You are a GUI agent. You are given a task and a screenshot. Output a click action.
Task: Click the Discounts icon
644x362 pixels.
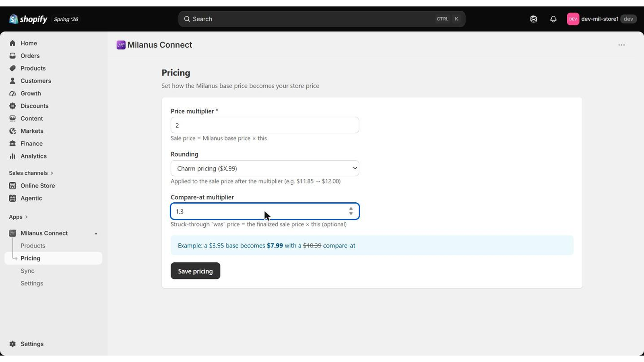(12, 106)
